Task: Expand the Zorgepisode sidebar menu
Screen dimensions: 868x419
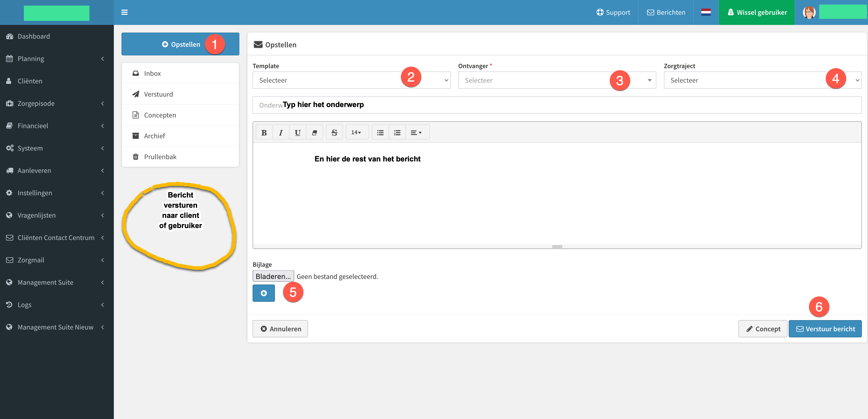Action: click(57, 103)
